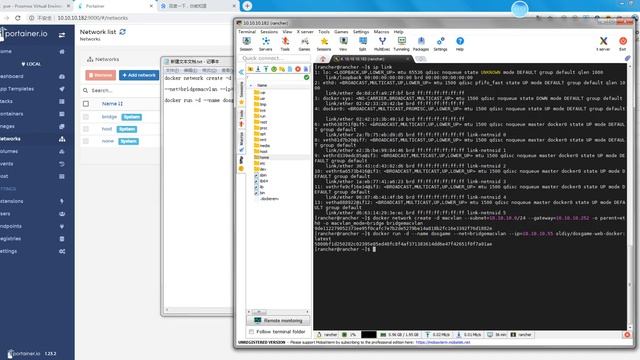
Task: Select the Split toolbar icon
Action: click(x=362, y=44)
